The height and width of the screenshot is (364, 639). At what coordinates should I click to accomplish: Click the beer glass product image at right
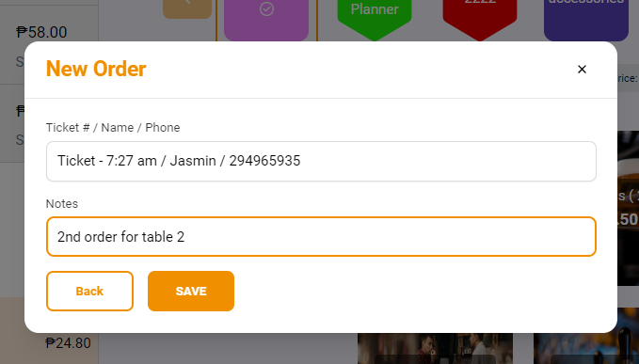pos(628,208)
